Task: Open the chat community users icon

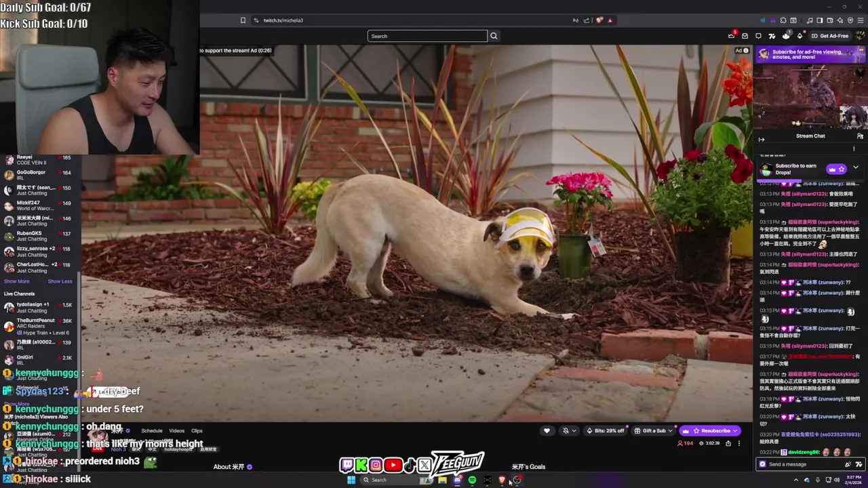Action: coord(860,136)
